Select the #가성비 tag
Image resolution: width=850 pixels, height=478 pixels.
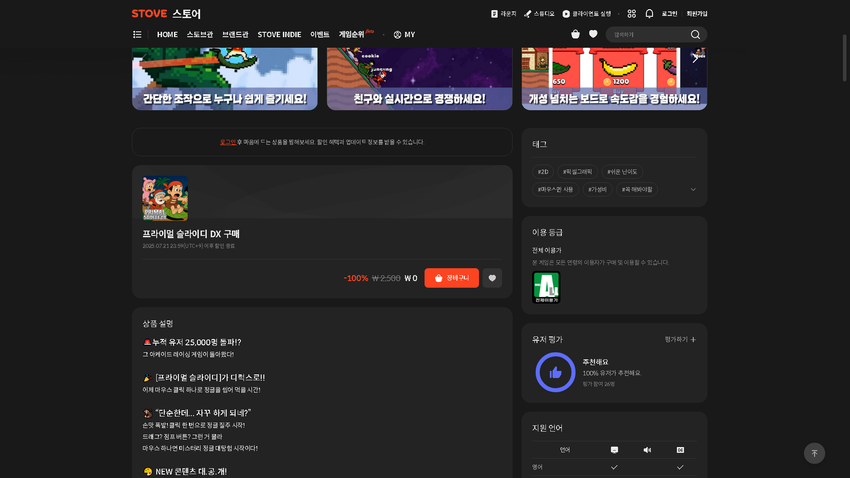(597, 190)
